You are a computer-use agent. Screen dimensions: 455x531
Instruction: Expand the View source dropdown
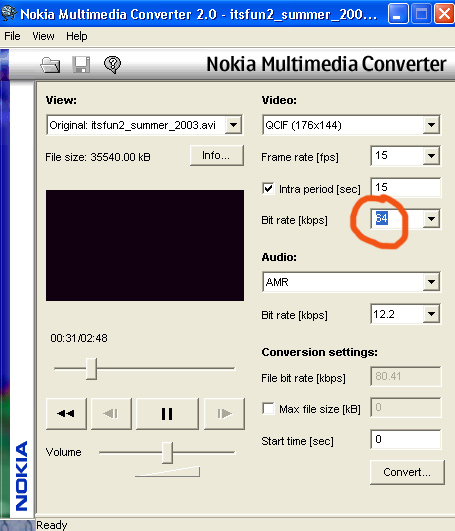point(233,125)
